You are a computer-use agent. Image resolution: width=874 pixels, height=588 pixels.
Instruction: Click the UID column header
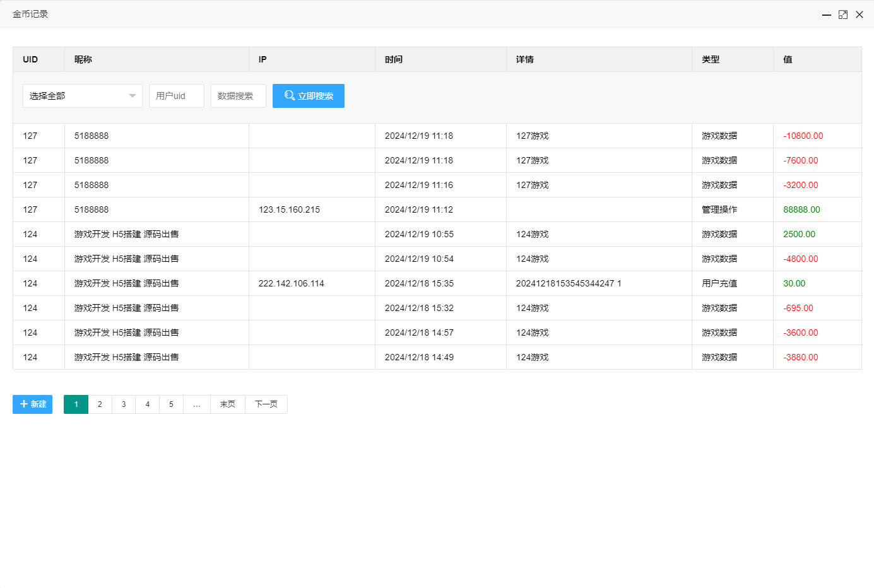click(29, 59)
